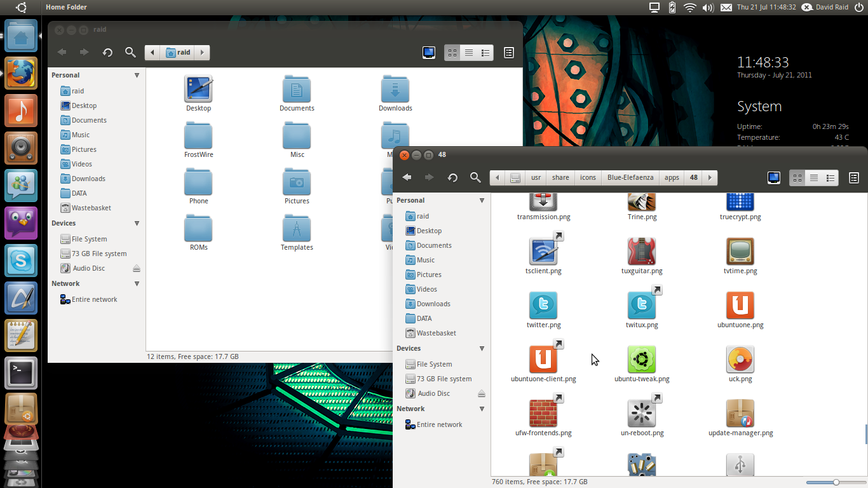This screenshot has height=488, width=868.
Task: Click the computer icon in 48 window toolbar
Action: [774, 178]
